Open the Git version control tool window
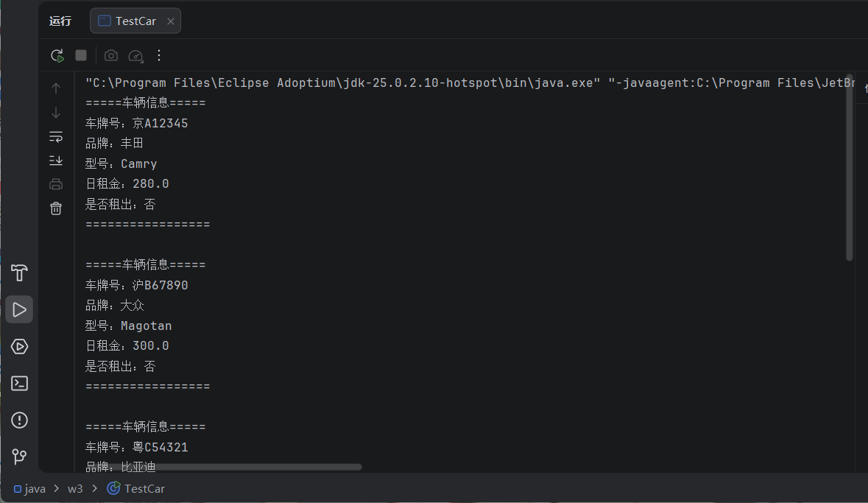This screenshot has height=503, width=868. pyautogui.click(x=19, y=457)
